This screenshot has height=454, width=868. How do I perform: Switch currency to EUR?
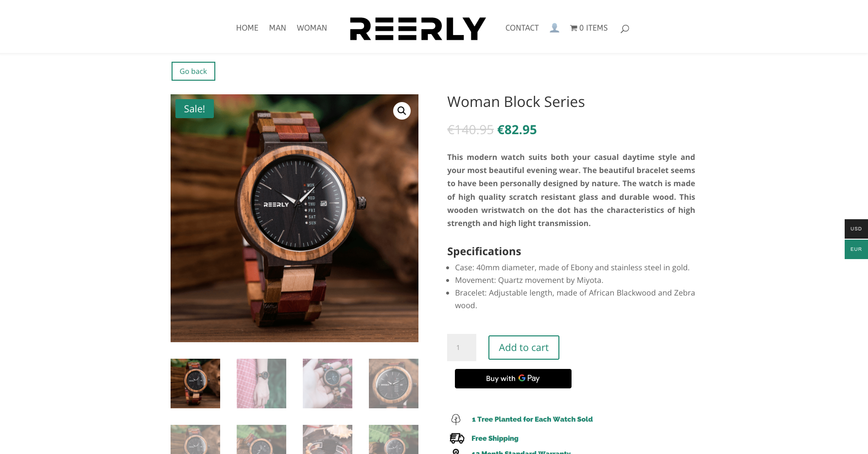pyautogui.click(x=856, y=249)
